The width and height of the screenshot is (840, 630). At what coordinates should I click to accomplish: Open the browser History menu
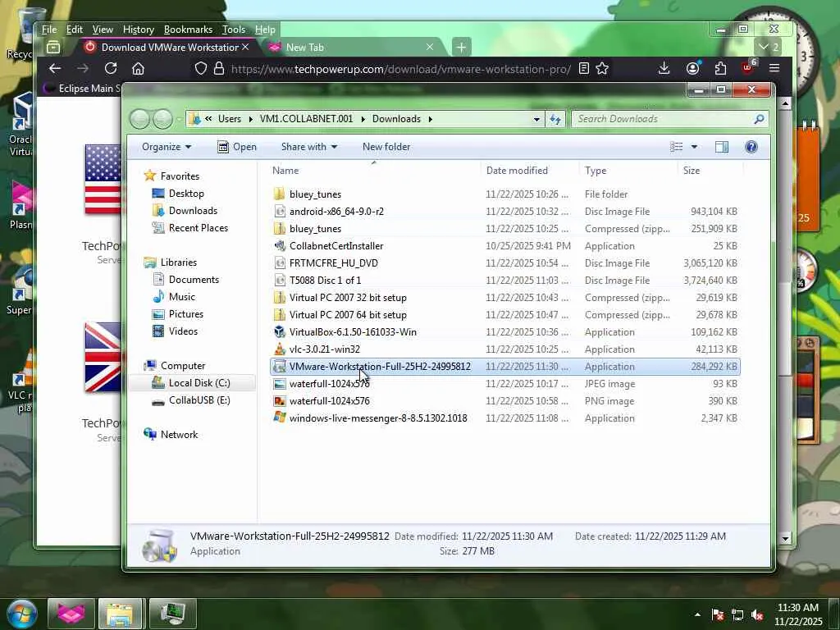click(x=138, y=30)
